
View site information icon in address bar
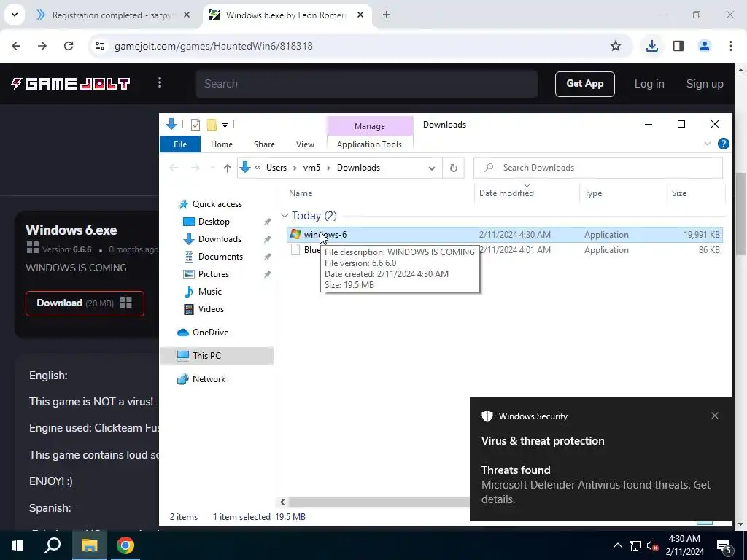[99, 46]
